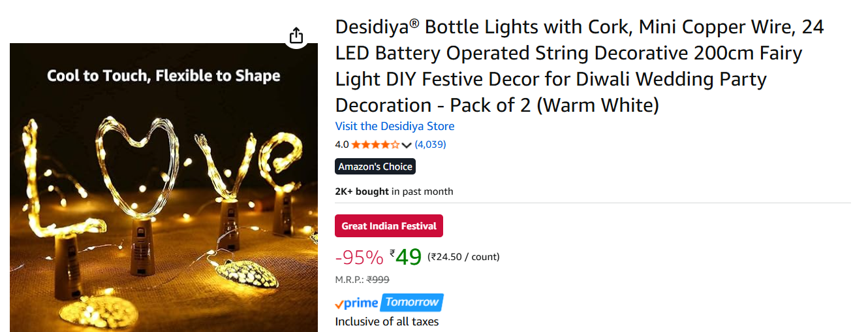Open the 4,039 customer ratings link
The height and width of the screenshot is (332, 868).
tap(430, 144)
